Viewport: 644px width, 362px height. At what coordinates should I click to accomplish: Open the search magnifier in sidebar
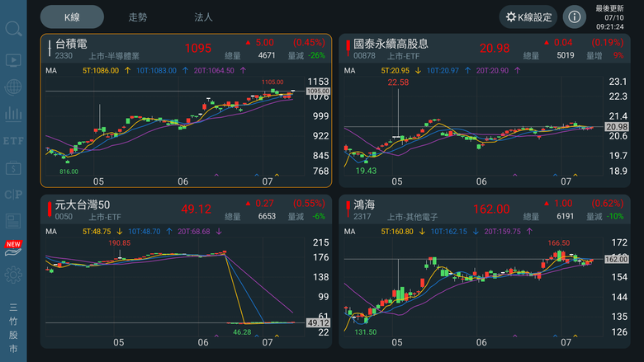coord(13,29)
